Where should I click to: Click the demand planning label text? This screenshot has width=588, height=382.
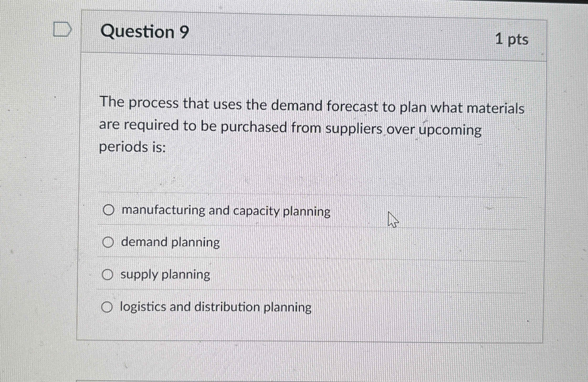coord(170,242)
